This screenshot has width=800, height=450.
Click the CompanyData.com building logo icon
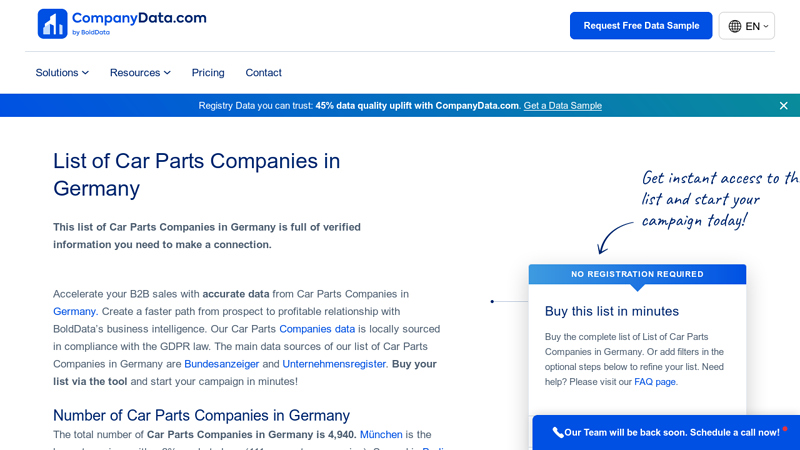coord(52,23)
